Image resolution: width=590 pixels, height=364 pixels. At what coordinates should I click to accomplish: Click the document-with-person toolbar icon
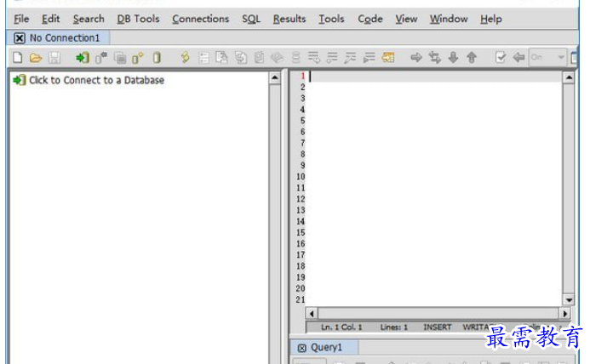221,58
